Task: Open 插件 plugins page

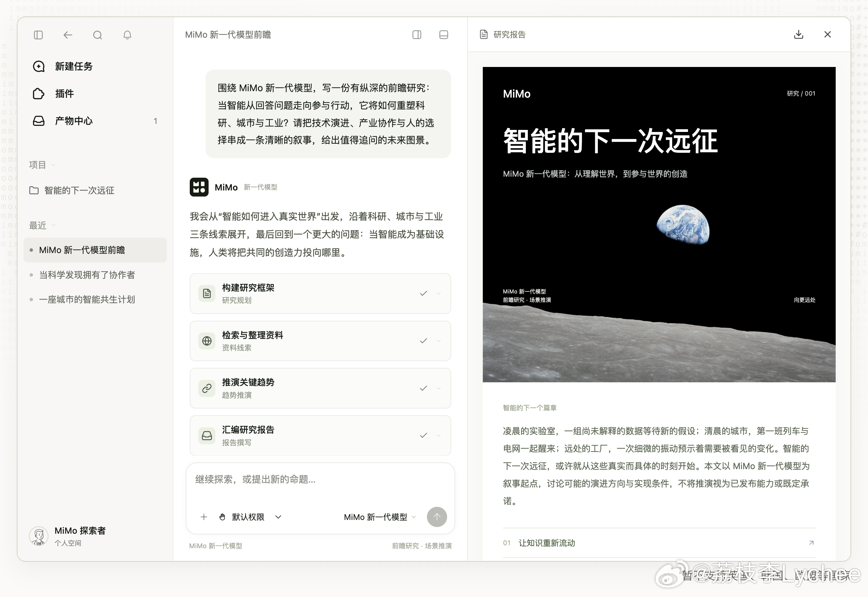Action: (x=53, y=94)
